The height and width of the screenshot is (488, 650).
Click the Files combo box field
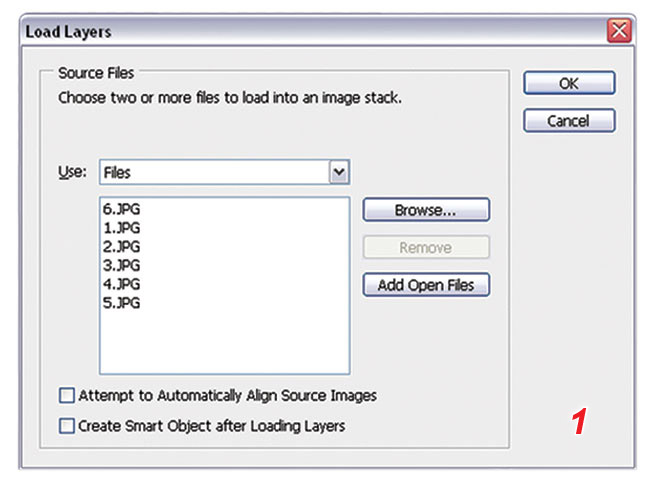(224, 172)
